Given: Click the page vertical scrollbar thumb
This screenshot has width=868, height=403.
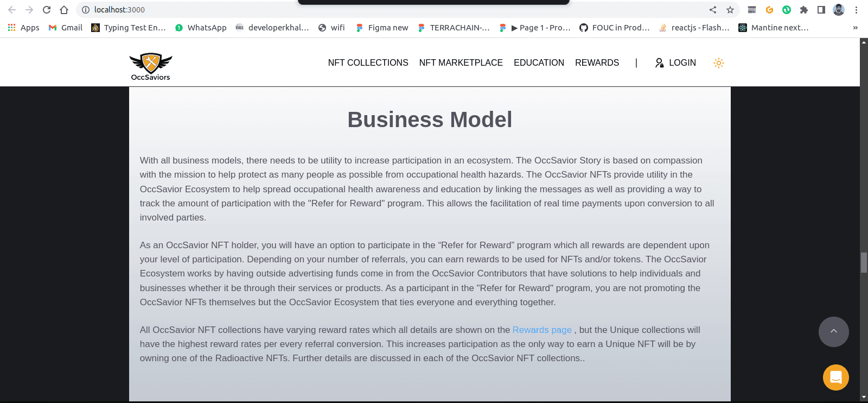Looking at the screenshot, I should pyautogui.click(x=864, y=262).
